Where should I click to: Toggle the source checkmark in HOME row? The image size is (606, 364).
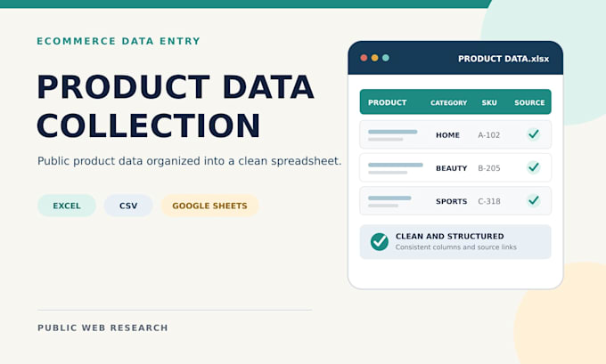pyautogui.click(x=533, y=134)
